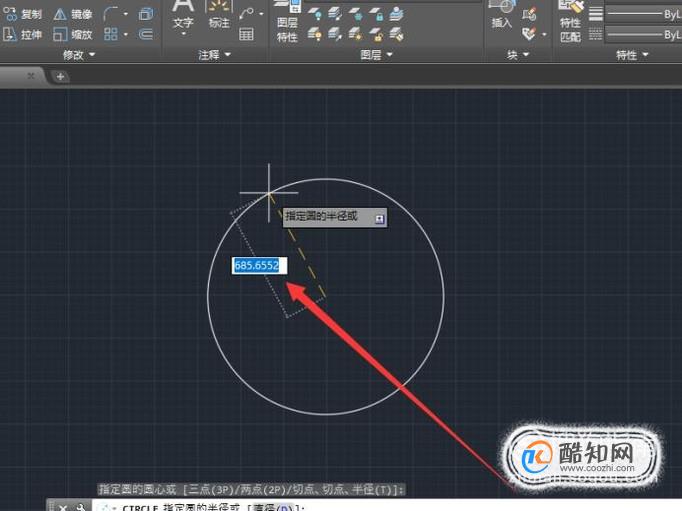Open the edit block dropdown arrow

click(x=544, y=34)
